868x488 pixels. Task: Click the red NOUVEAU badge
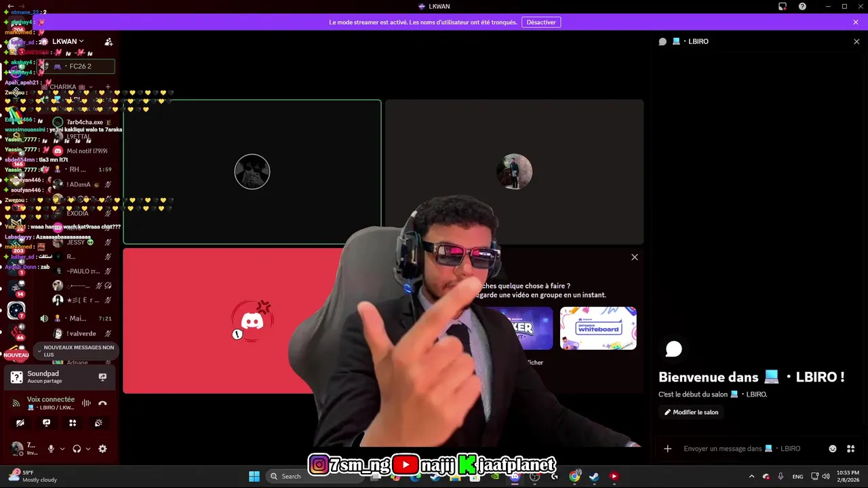pyautogui.click(x=16, y=355)
